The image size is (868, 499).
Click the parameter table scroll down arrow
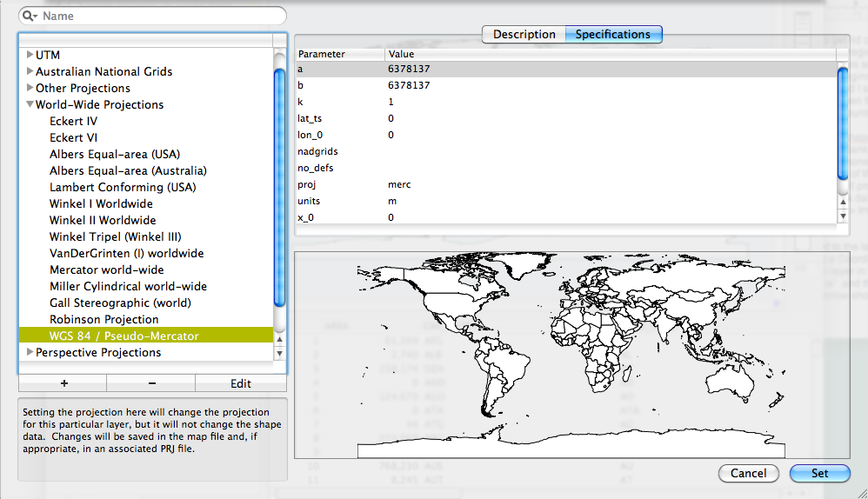(842, 216)
